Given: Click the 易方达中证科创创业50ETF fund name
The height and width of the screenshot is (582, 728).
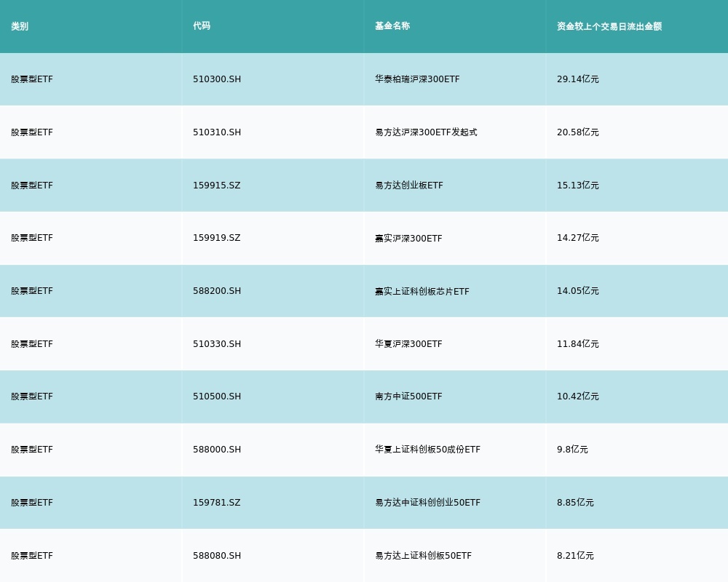Looking at the screenshot, I should pos(427,503).
